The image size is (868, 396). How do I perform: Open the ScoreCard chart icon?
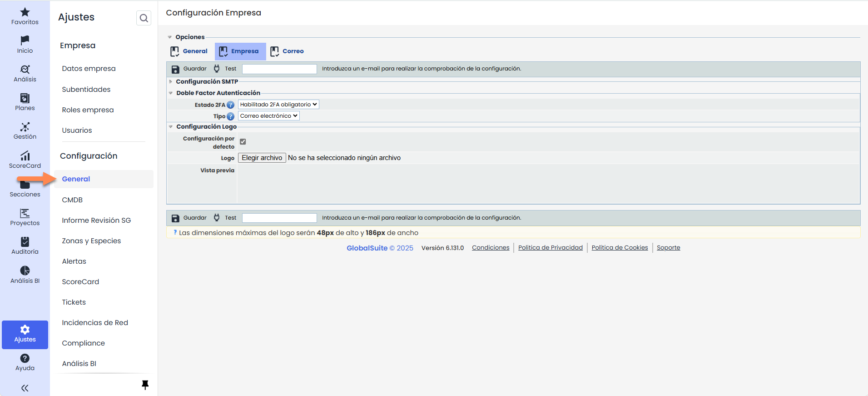click(x=25, y=156)
